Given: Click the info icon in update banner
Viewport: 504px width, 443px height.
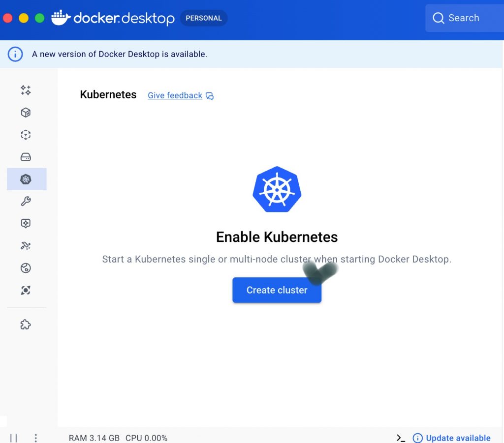Looking at the screenshot, I should coord(15,54).
